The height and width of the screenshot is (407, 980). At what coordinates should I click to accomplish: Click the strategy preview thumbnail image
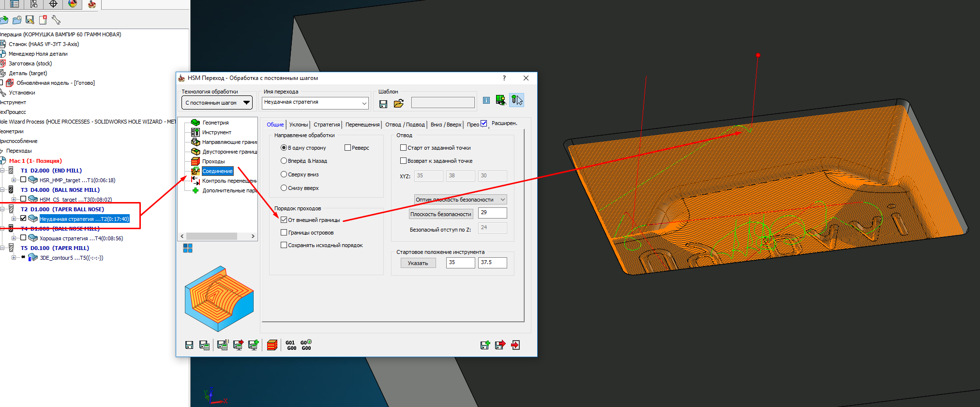(x=219, y=298)
